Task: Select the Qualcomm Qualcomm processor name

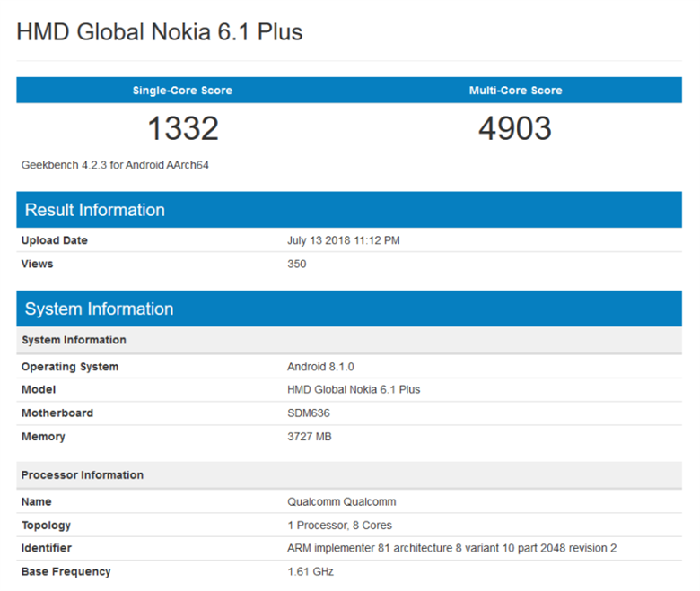Action: point(341,501)
